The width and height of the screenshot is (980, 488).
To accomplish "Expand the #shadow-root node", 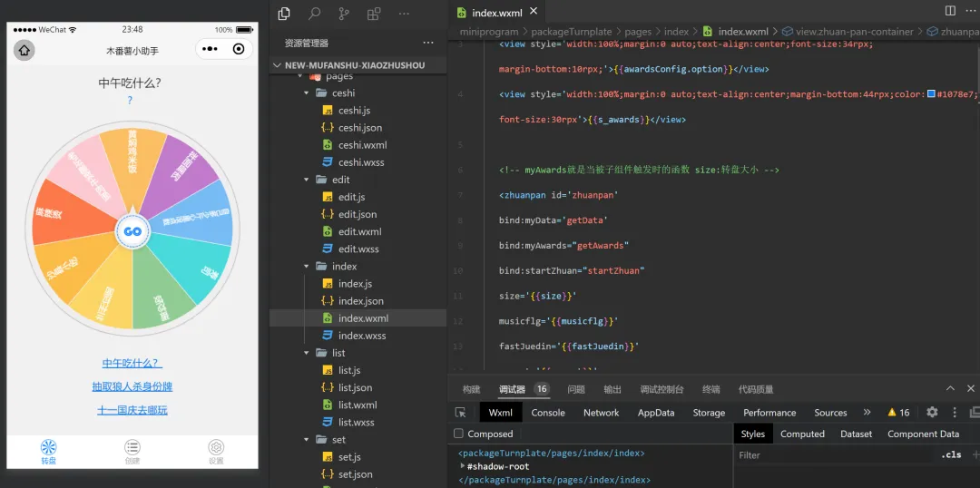I will point(463,466).
